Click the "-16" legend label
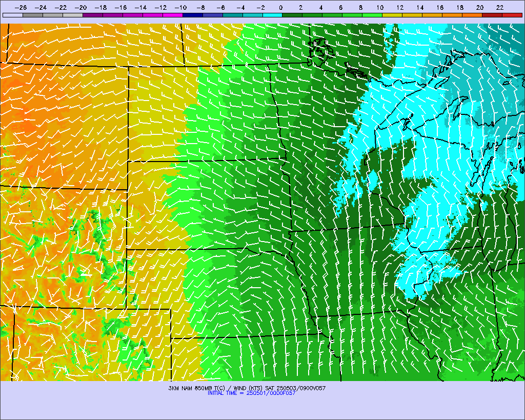This screenshot has width=525, height=420. click(x=120, y=8)
